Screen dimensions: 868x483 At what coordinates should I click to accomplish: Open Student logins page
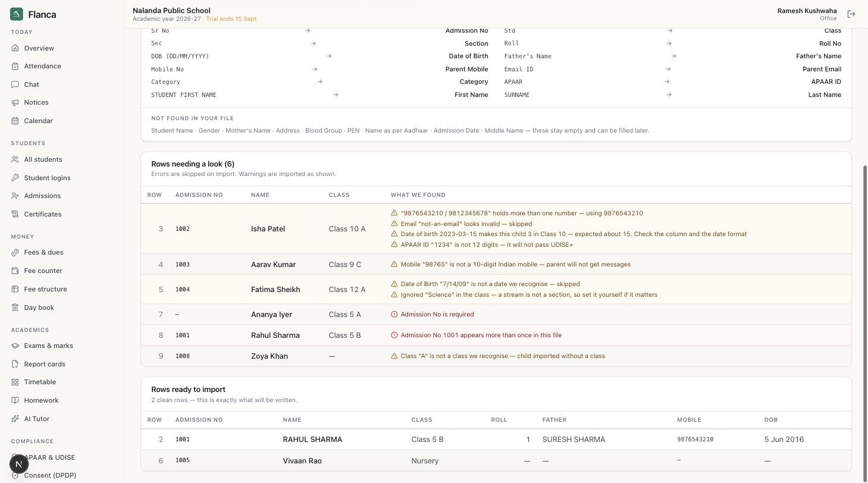point(48,178)
